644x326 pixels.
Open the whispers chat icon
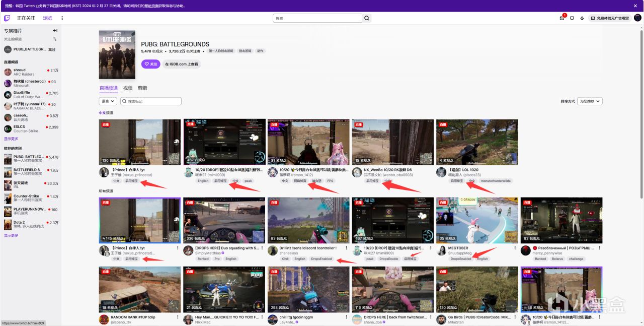572,18
